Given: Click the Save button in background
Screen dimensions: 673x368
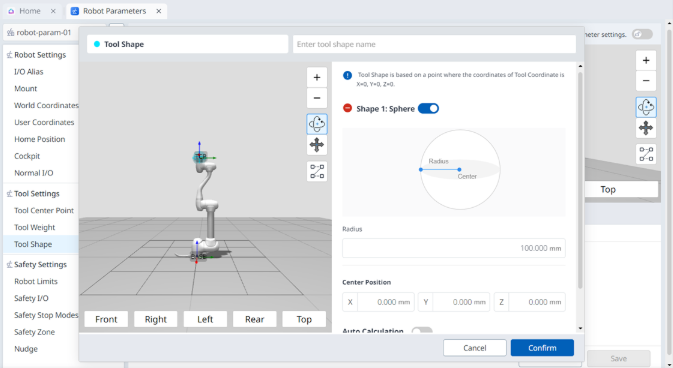Looking at the screenshot, I should [618, 359].
